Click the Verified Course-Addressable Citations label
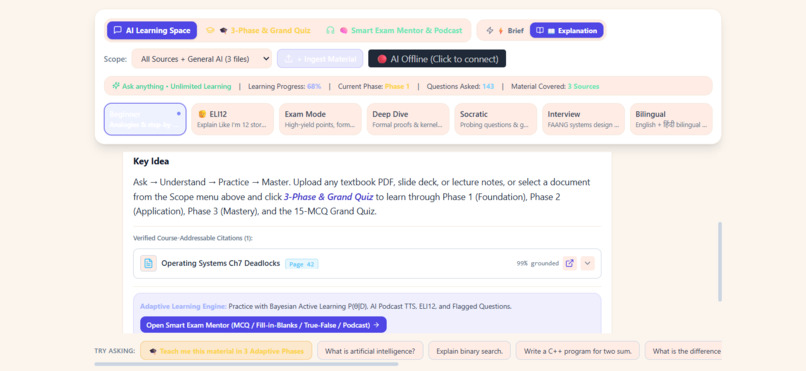806x371 pixels. coord(193,238)
